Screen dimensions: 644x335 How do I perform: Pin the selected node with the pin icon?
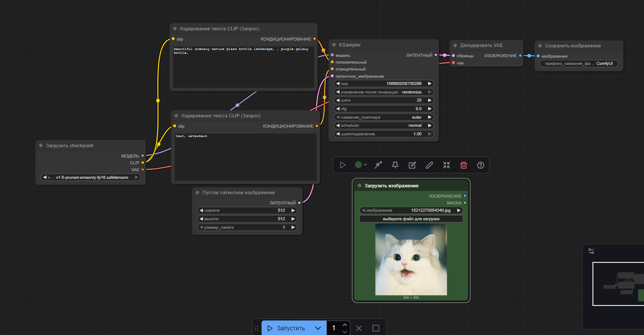coord(395,165)
